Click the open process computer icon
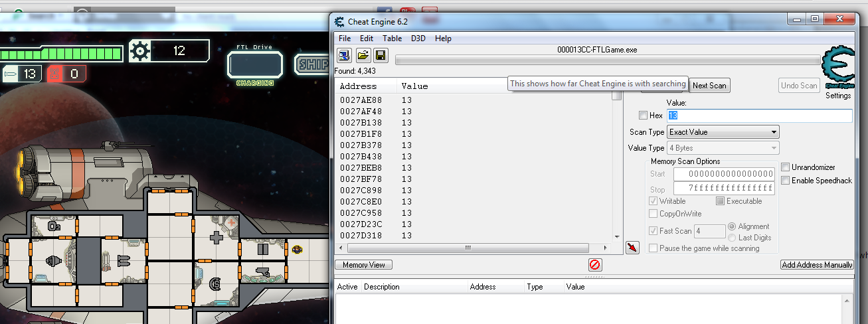The height and width of the screenshot is (324, 868). (x=344, y=55)
